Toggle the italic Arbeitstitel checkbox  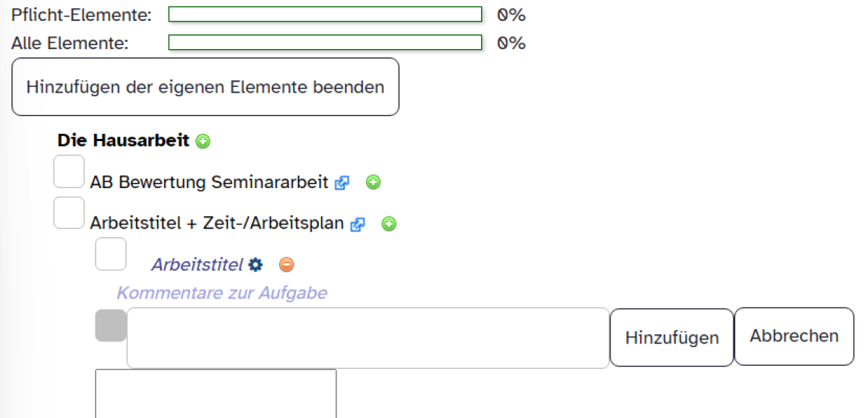[111, 254]
